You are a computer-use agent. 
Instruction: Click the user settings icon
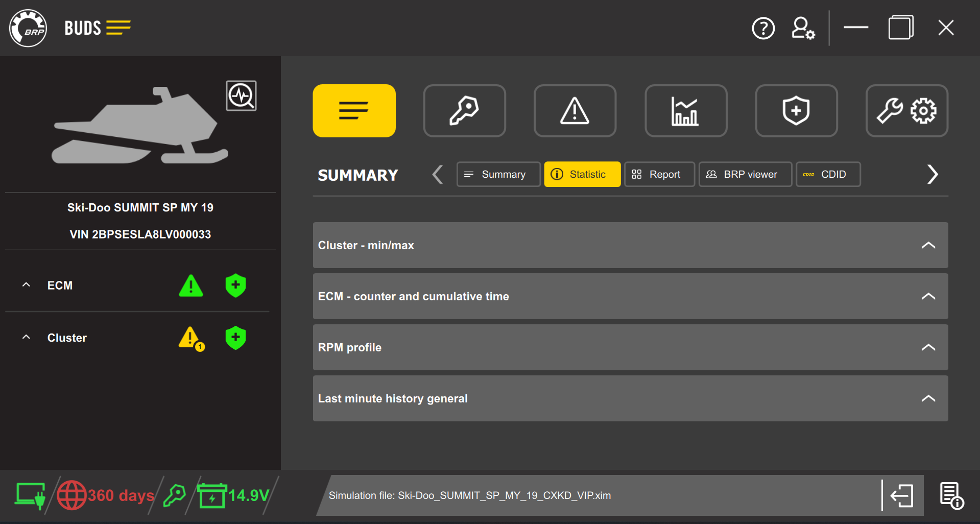tap(802, 28)
